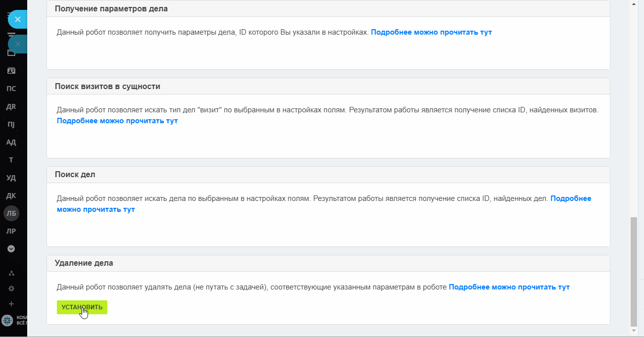Select ПJ in the left sidebar
The height and width of the screenshot is (337, 644).
pos(11,124)
